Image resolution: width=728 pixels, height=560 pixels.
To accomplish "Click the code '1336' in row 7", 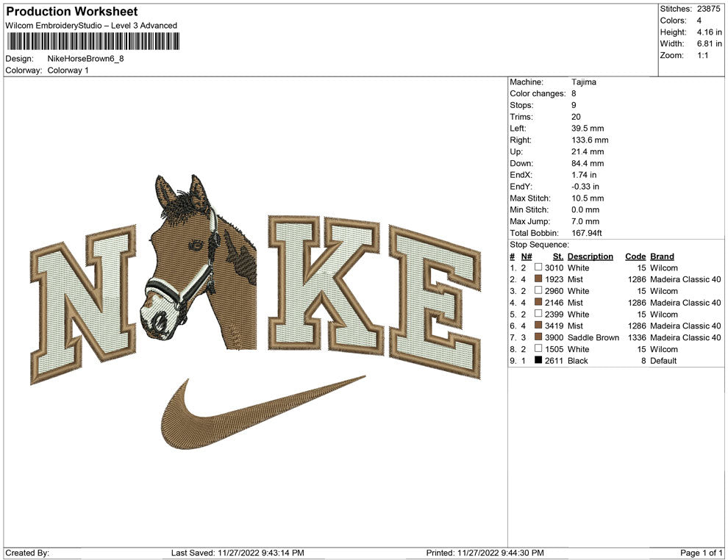I will 637,337.
